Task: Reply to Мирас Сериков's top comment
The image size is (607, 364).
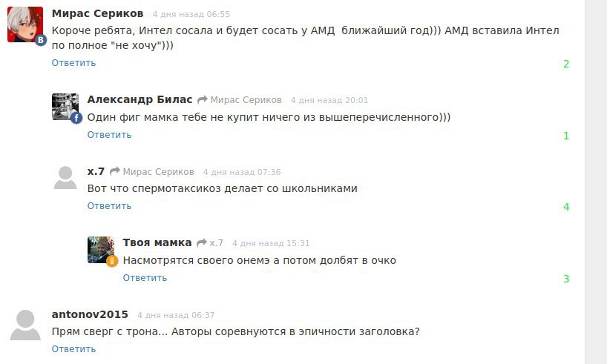Action: pos(73,63)
